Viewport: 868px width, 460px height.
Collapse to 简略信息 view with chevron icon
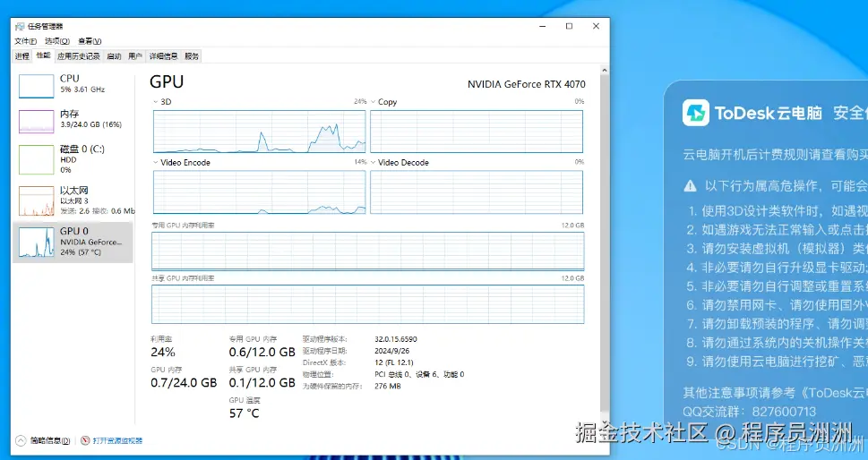pyautogui.click(x=21, y=440)
